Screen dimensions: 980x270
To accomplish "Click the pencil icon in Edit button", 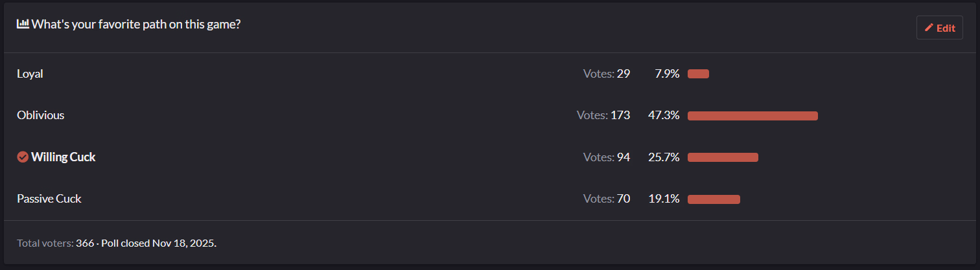I will click(929, 28).
